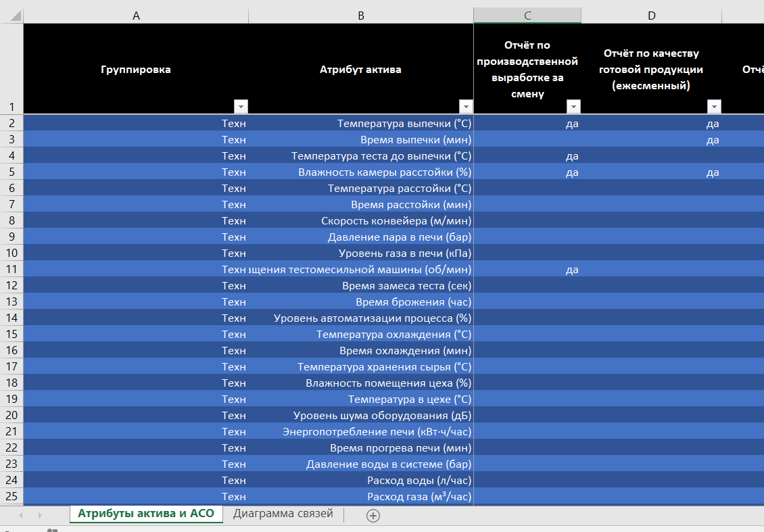Click header Отчёт по производственной выработке за смену

pyautogui.click(x=527, y=69)
